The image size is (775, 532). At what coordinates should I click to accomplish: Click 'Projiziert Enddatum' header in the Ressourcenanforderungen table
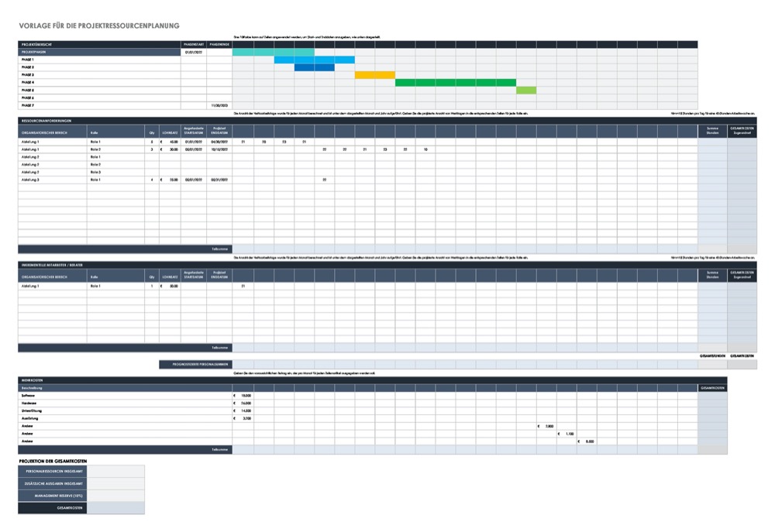[x=219, y=132]
